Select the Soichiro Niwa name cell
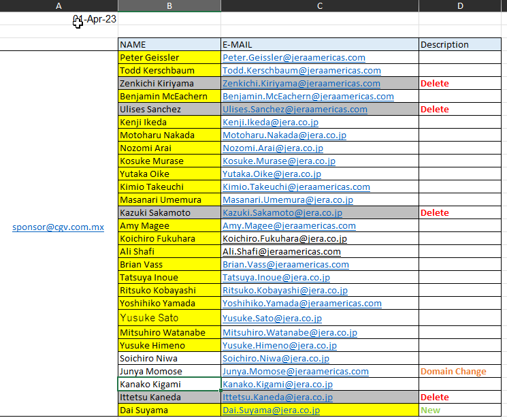507x420 pixels. (169, 358)
